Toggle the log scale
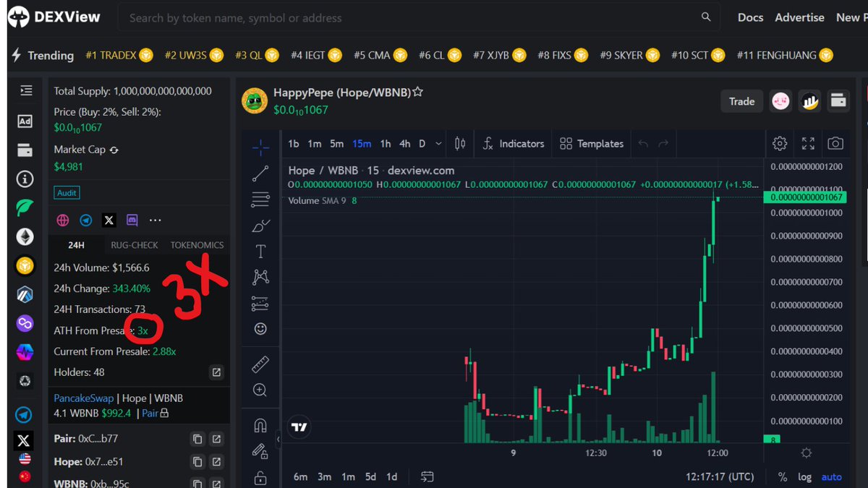The width and height of the screenshot is (868, 488). click(805, 476)
